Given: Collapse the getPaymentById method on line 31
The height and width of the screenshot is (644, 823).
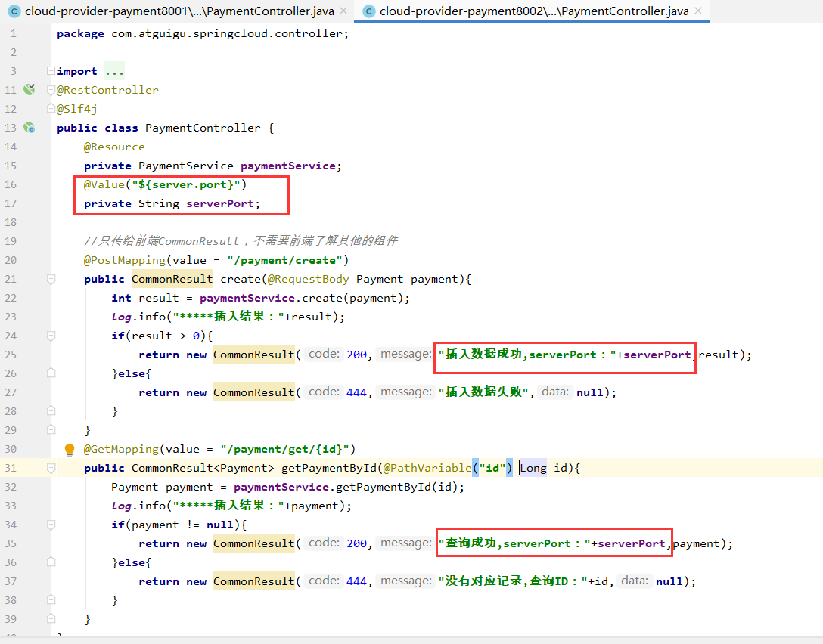Looking at the screenshot, I should coord(51,468).
